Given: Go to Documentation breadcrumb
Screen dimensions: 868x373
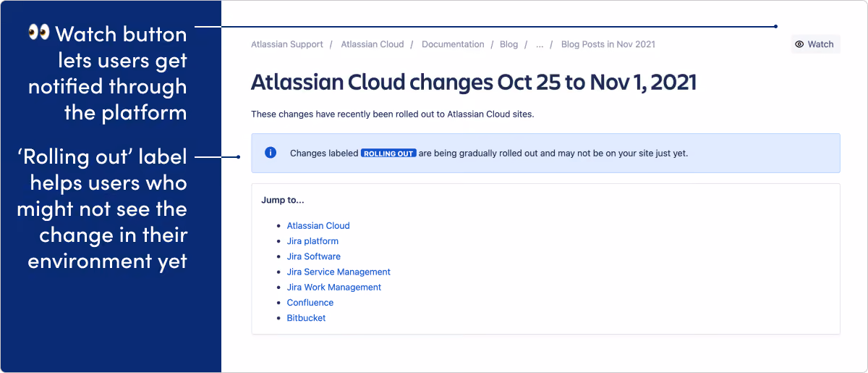Looking at the screenshot, I should click(453, 44).
